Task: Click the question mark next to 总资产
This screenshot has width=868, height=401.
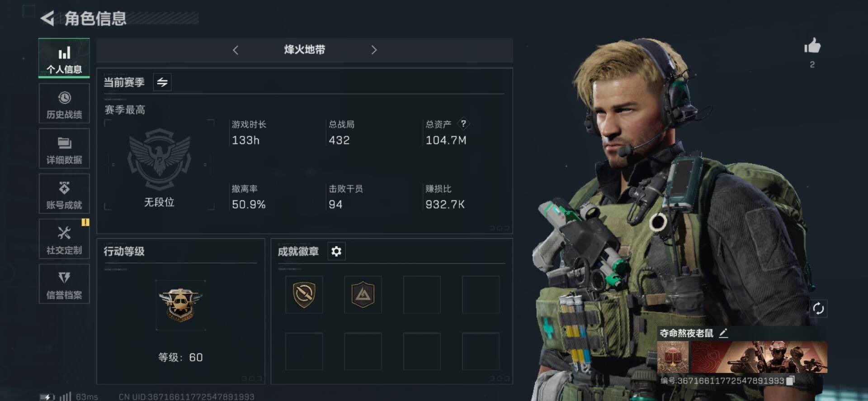Action: pos(463,124)
